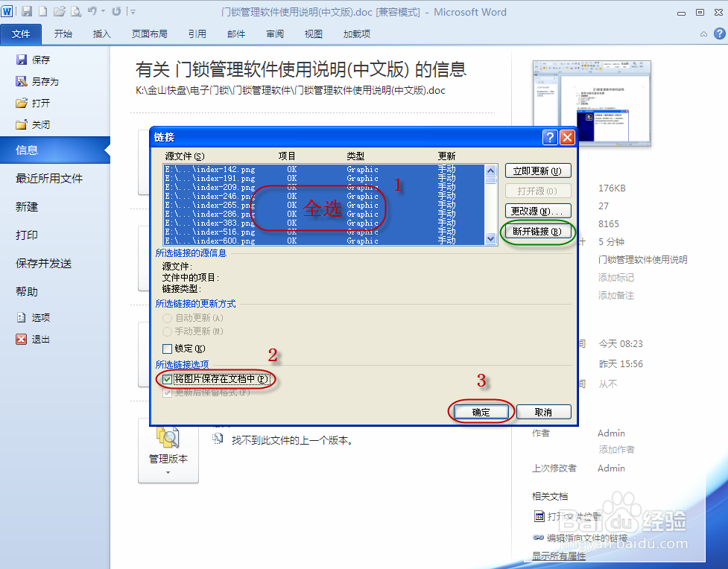Switch to the 审阅 ribbon tab
728x569 pixels.
point(274,34)
